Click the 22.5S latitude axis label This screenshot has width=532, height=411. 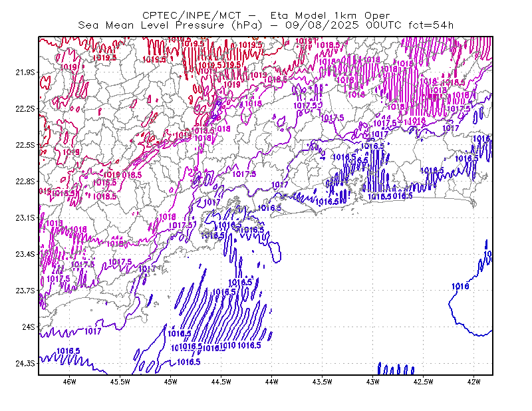25,145
